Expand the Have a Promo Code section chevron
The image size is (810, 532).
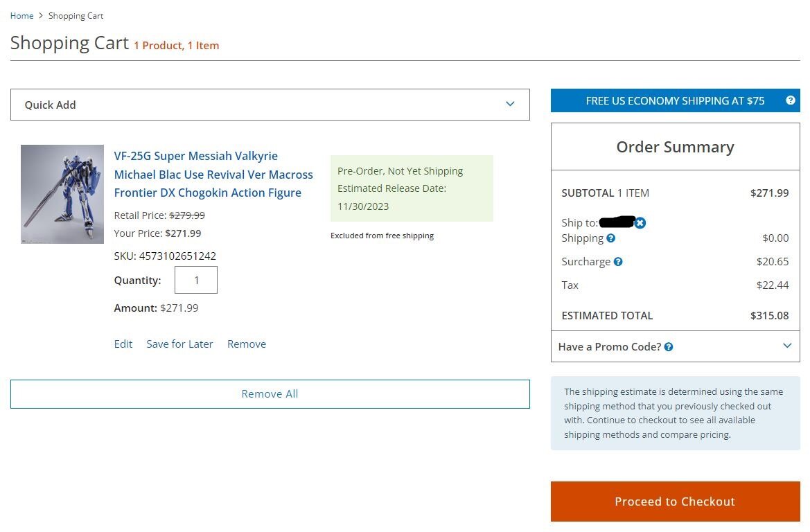pos(786,346)
